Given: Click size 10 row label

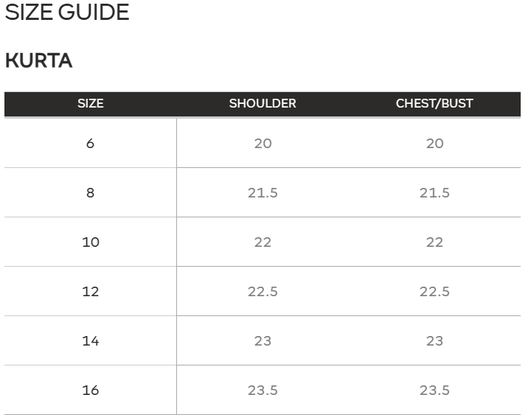Looking at the screenshot, I should tap(91, 242).
